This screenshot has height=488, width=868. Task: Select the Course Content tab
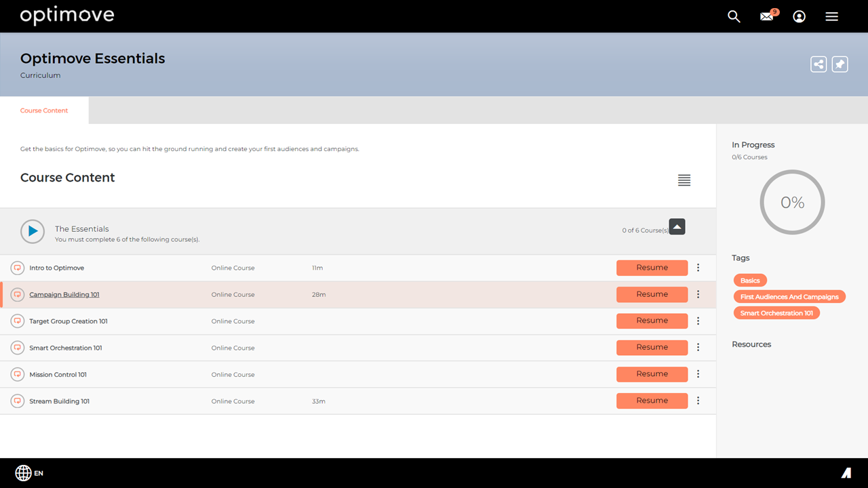[44, 110]
